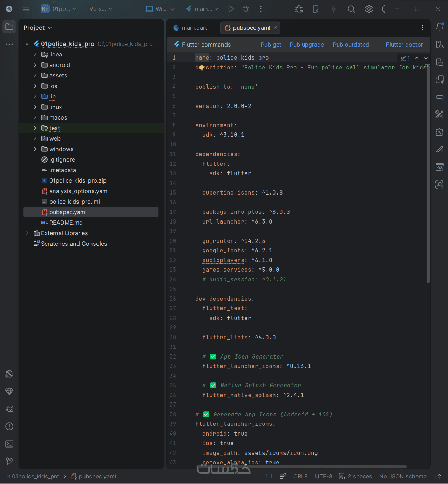448x484 pixels.
Task: Open the Terminal tool window
Action: click(x=9, y=444)
